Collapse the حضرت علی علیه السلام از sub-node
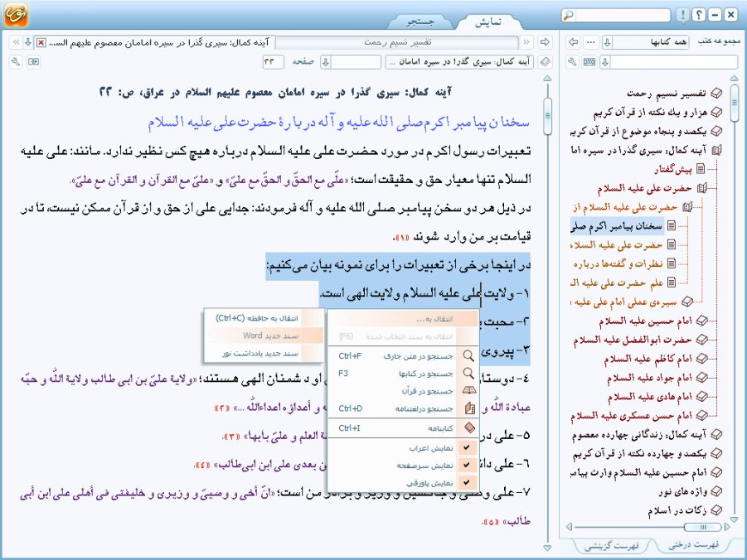 click(686, 207)
